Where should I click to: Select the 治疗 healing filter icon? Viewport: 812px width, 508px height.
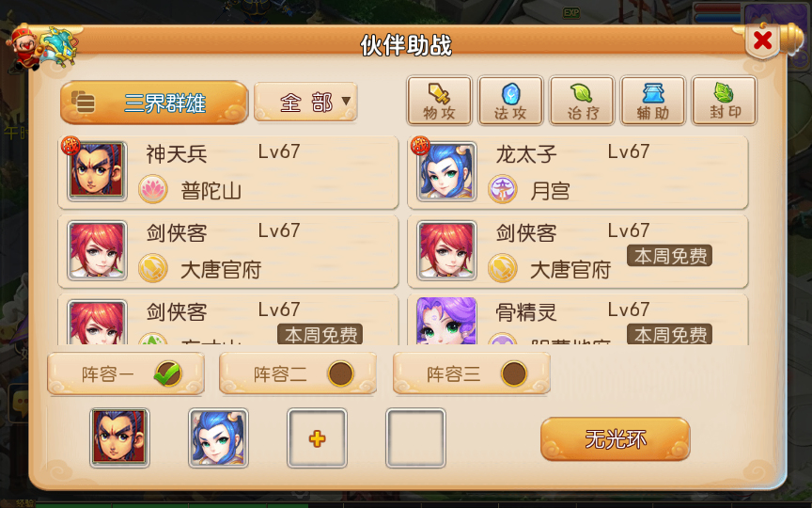point(582,101)
